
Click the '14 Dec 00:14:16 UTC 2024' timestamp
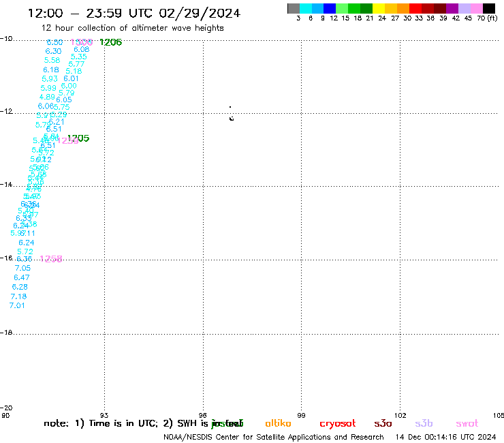(x=446, y=437)
